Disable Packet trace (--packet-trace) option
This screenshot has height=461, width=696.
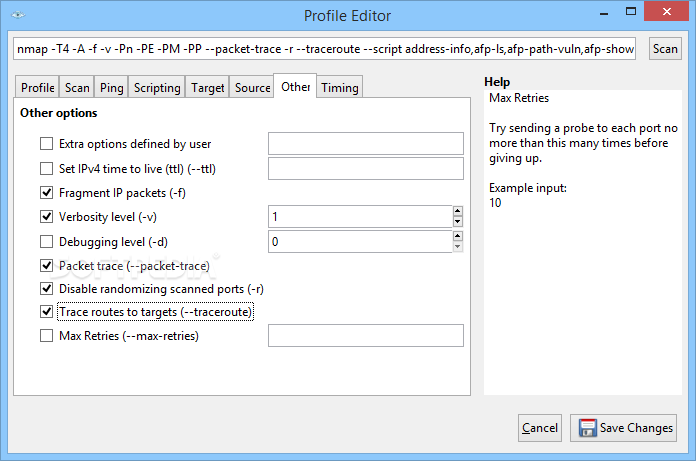tap(46, 265)
